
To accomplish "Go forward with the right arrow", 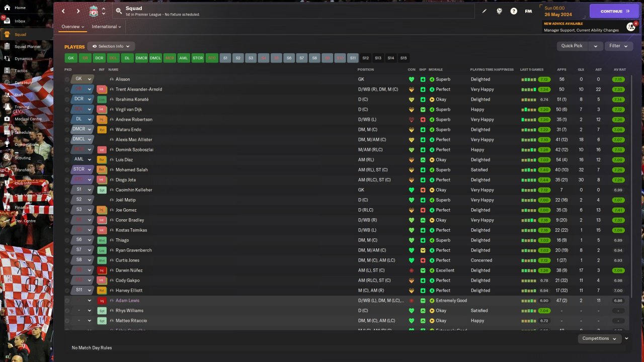I will (78, 11).
